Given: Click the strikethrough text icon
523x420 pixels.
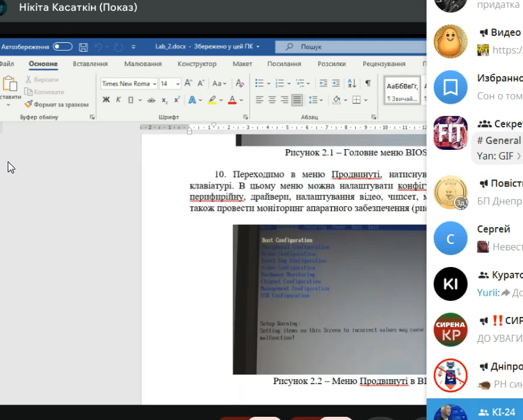Looking at the screenshot, I should [x=151, y=100].
